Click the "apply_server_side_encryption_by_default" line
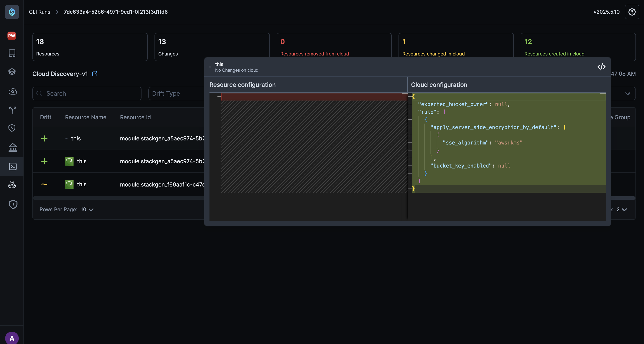The height and width of the screenshot is (344, 644). pyautogui.click(x=498, y=127)
